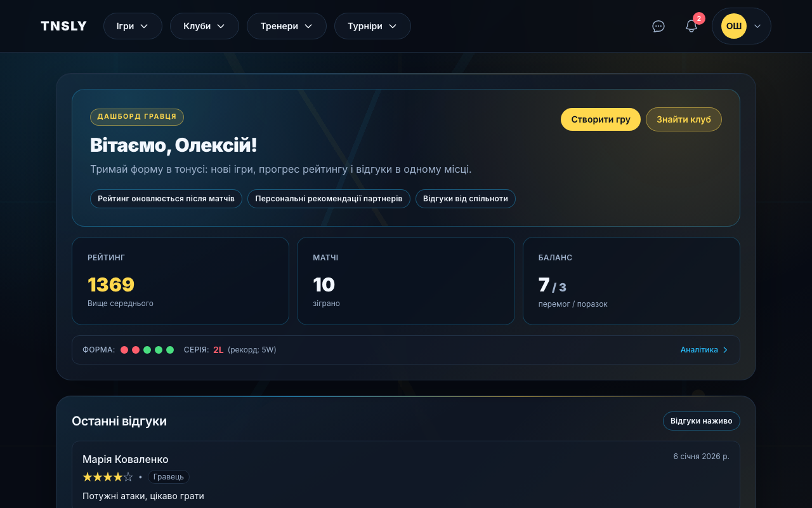Click the Відгуки наживо button
The image size is (812, 508).
point(701,421)
